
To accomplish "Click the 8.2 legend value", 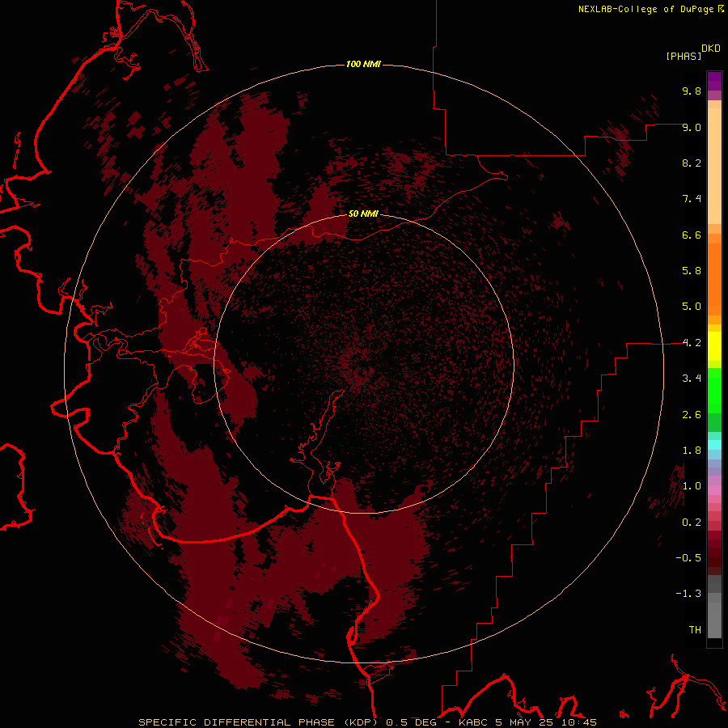I will coord(692,163).
